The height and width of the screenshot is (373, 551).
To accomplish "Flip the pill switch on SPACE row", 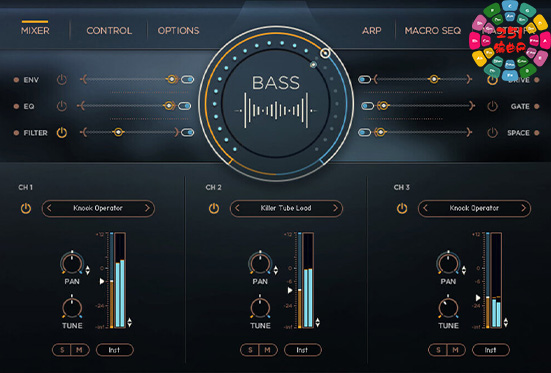I will tap(364, 133).
